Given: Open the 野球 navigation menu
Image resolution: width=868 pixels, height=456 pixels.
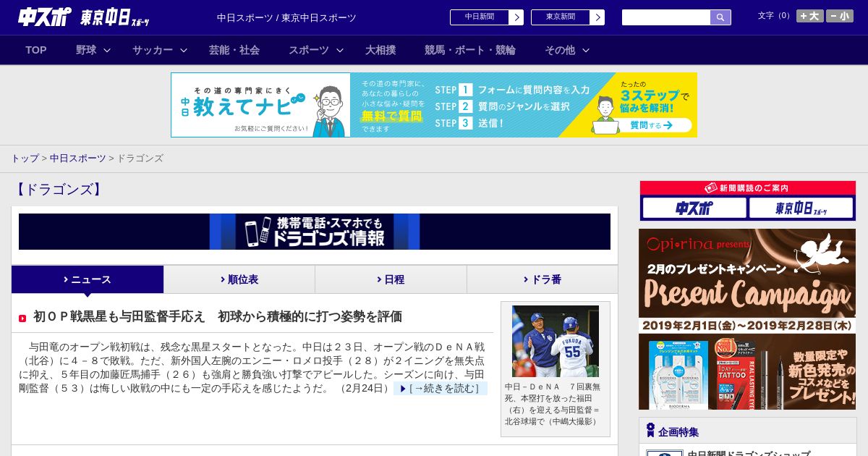Looking at the screenshot, I should [x=86, y=50].
